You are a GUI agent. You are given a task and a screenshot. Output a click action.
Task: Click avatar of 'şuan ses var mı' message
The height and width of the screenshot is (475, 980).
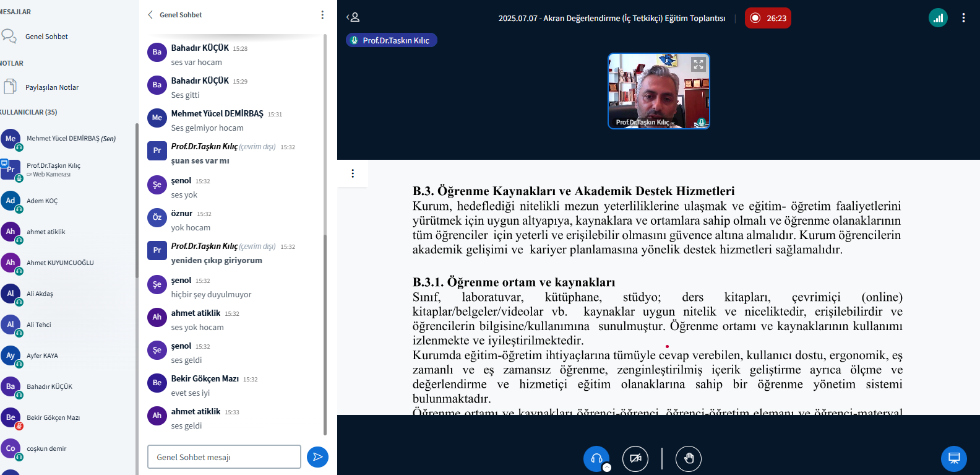pos(157,150)
